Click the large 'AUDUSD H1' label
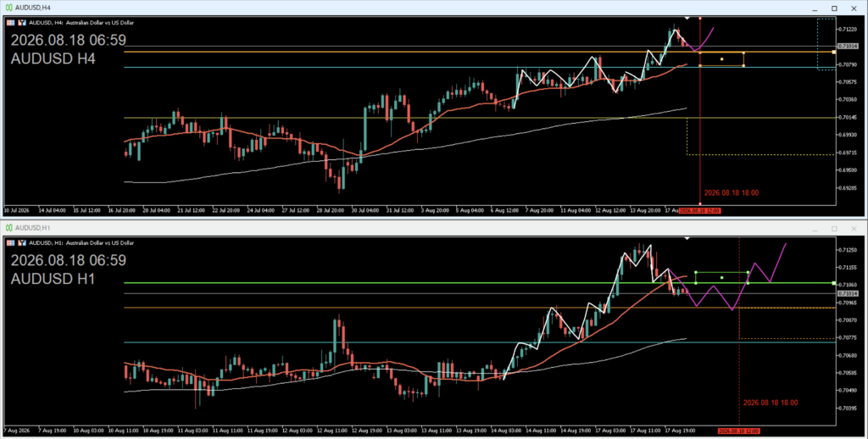Image resolution: width=868 pixels, height=439 pixels. click(53, 279)
